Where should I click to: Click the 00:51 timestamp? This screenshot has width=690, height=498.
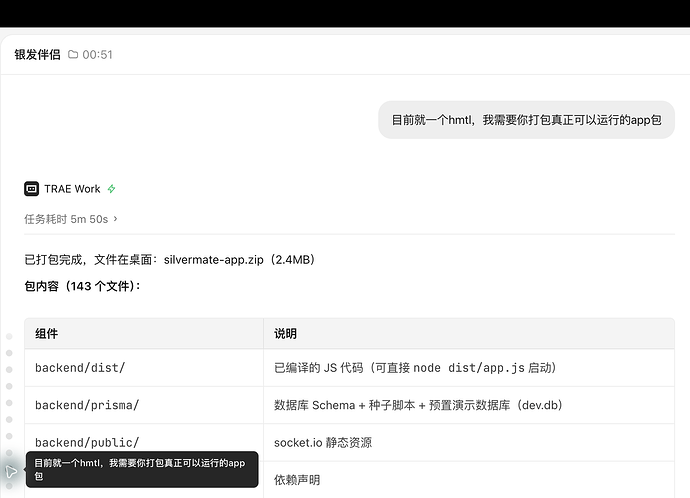coord(97,55)
